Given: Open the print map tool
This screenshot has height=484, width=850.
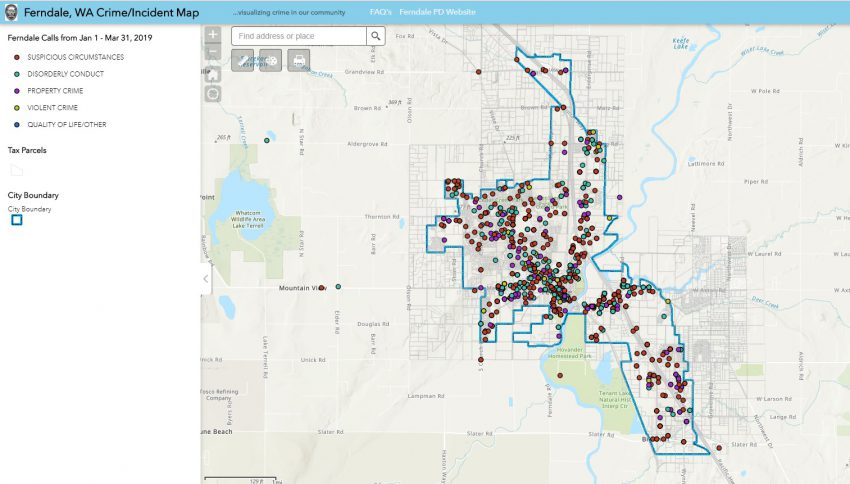Looking at the screenshot, I should 299,60.
